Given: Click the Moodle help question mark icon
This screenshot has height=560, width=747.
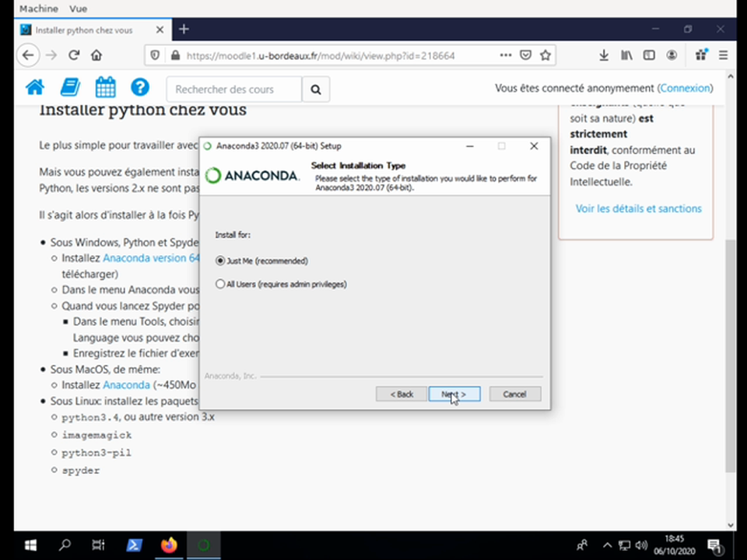Looking at the screenshot, I should click(140, 88).
